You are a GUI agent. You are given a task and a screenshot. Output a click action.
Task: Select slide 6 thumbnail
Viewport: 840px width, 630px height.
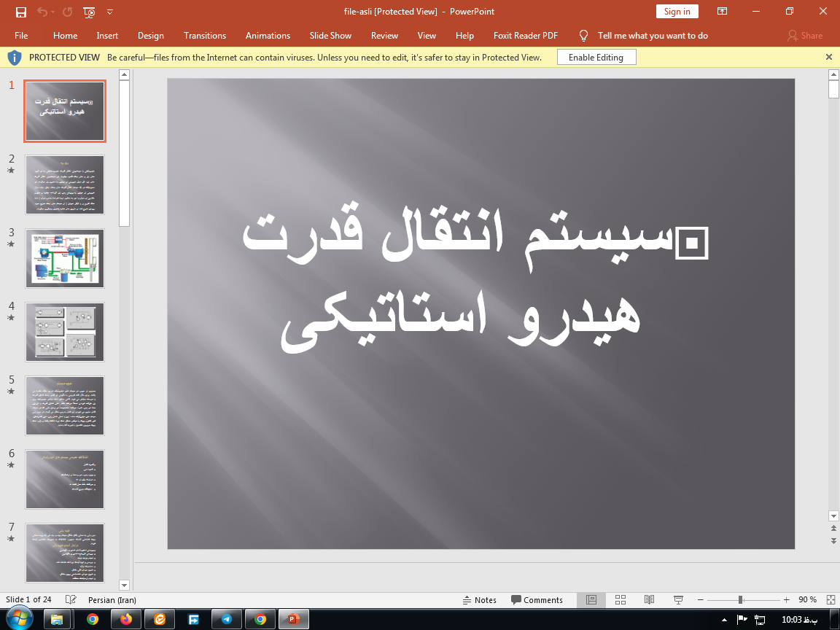pos(65,480)
